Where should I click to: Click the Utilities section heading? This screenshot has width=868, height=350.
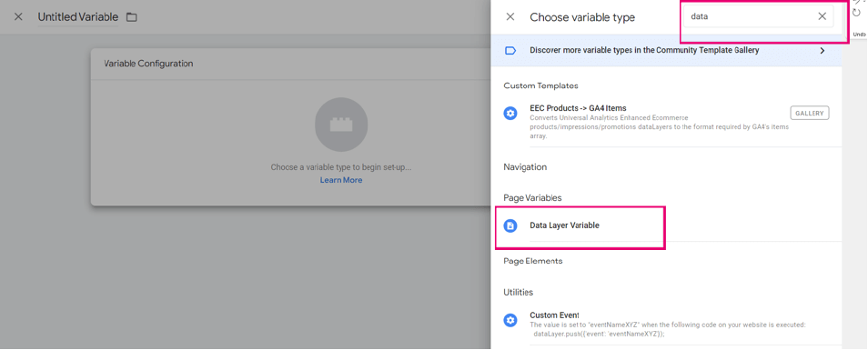[518, 292]
